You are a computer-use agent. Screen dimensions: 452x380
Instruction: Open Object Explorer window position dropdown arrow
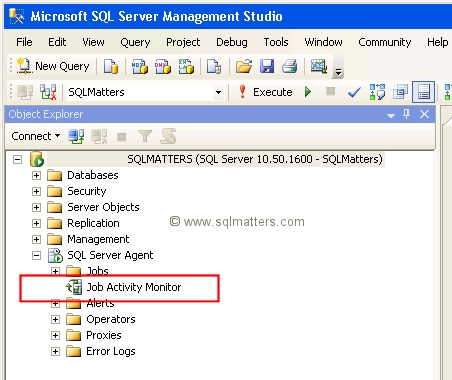pyautogui.click(x=391, y=115)
